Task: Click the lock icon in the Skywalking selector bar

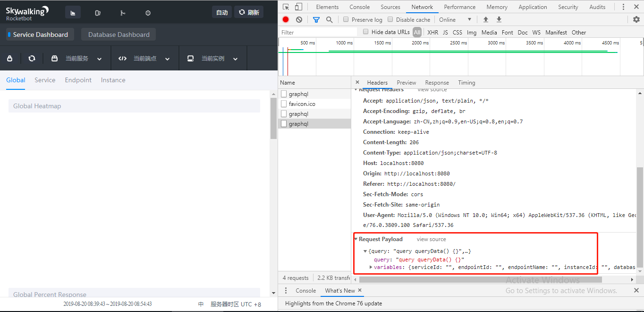Action: [x=10, y=59]
